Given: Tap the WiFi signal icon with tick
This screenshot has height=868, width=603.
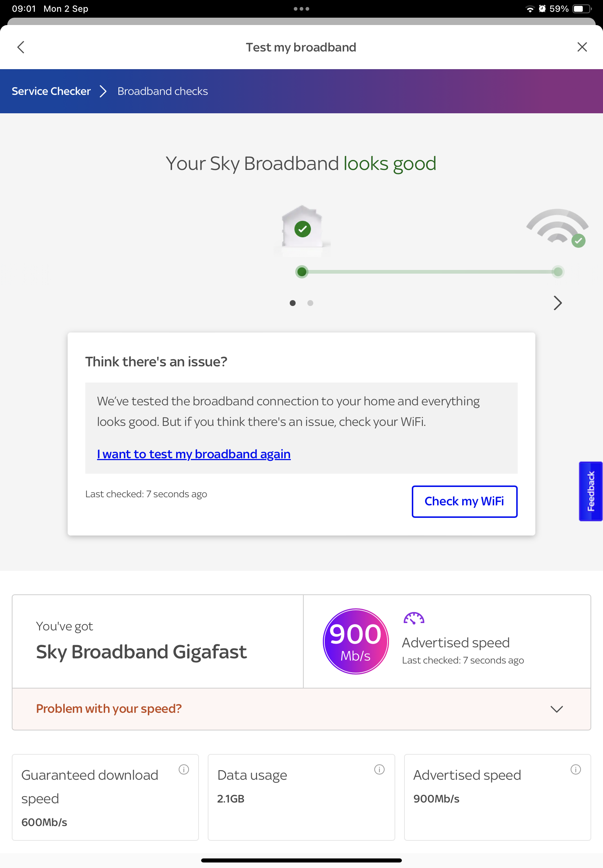Looking at the screenshot, I should click(x=557, y=227).
